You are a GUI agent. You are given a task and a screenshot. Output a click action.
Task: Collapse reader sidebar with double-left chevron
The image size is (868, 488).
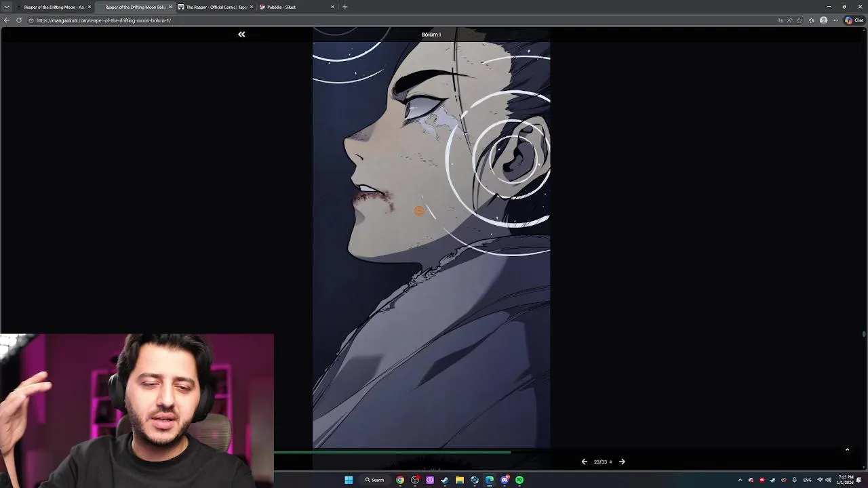(241, 34)
